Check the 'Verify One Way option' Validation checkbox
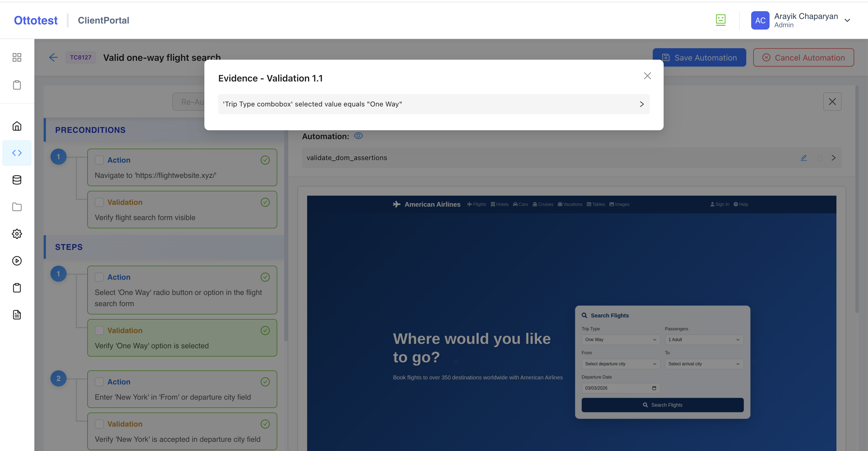Screen dimensions: 868x451 [x=99, y=331]
